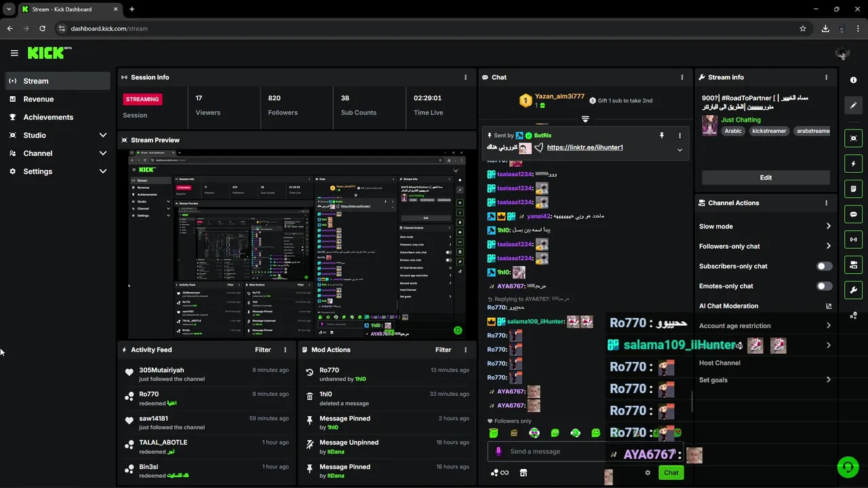Toggle the wrench widget icon in sidebar

[853, 290]
